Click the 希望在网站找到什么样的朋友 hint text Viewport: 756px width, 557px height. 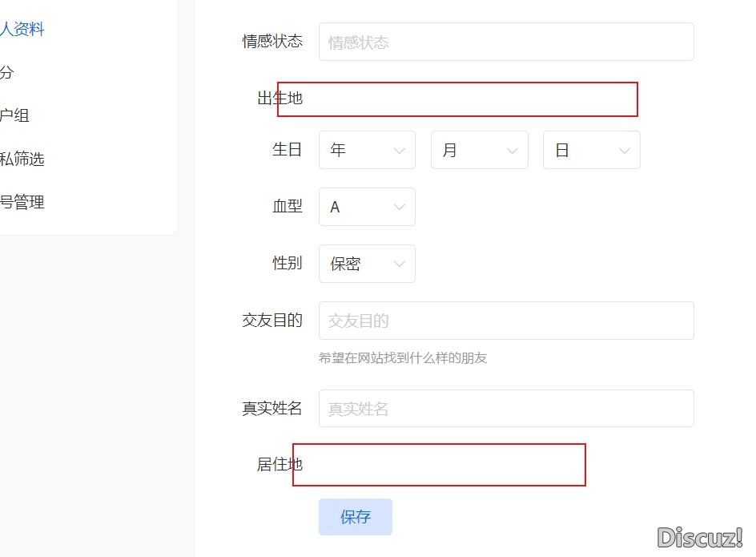(404, 357)
